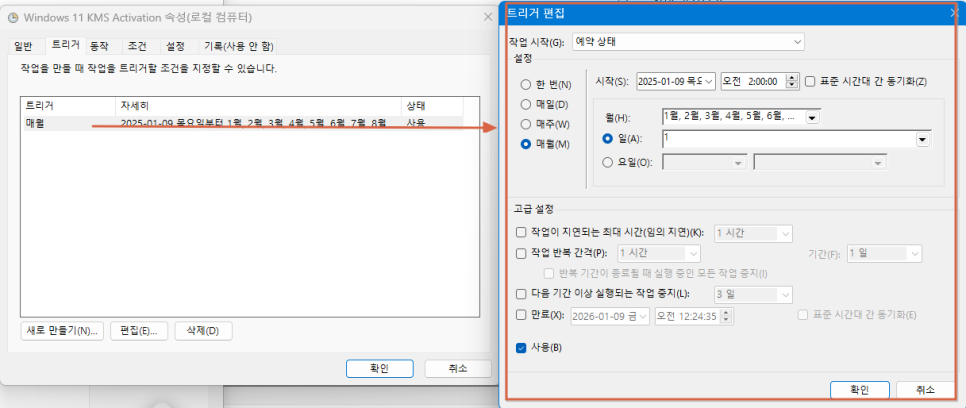Enable 다음 기간 이상 실행되는 작업 중지(L)

coord(520,294)
